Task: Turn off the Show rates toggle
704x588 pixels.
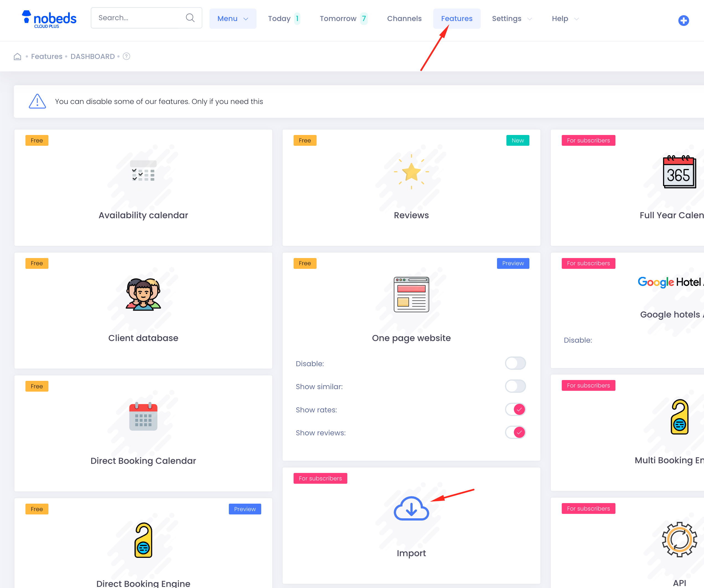Action: 515,409
